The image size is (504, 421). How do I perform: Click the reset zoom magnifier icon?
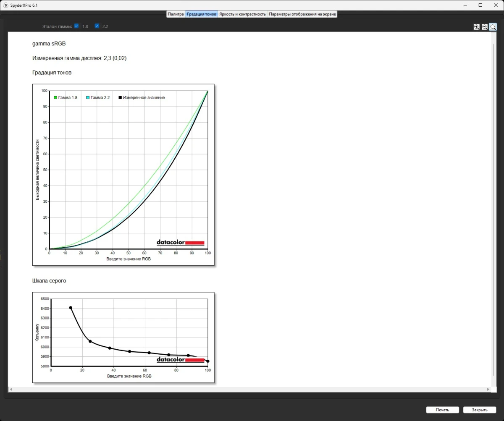493,27
